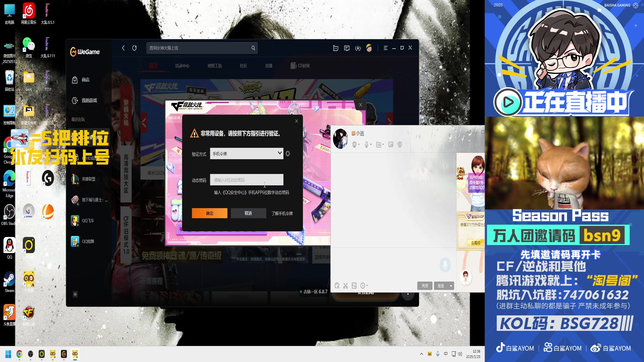Click 发送 button in QQ chat

441,286
